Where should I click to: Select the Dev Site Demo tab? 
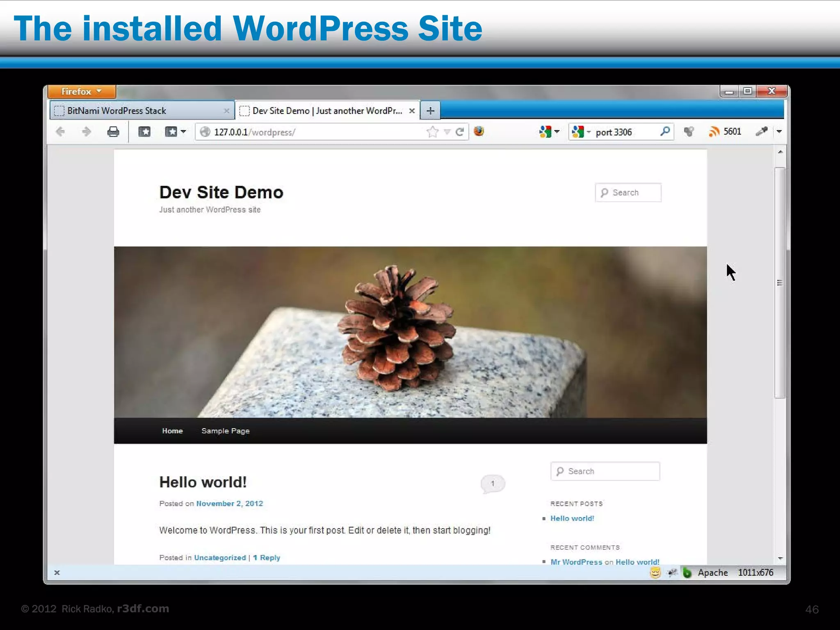(x=327, y=111)
